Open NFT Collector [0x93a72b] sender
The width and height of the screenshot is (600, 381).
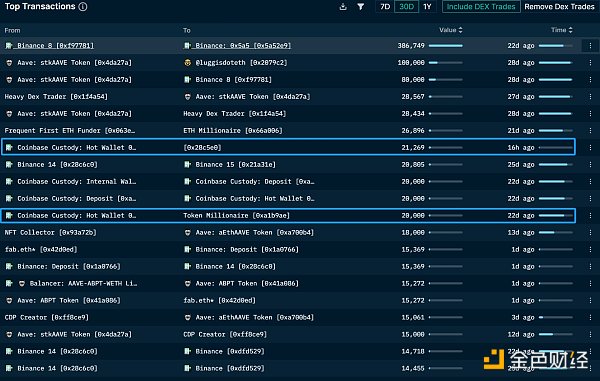click(x=50, y=232)
